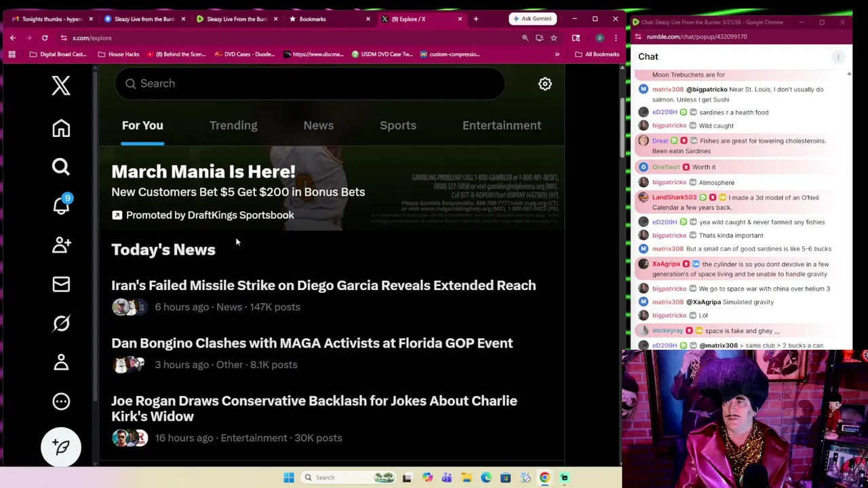Viewport: 868px width, 488px height.
Task: Open the zoom magnifier in address bar
Action: [x=525, y=38]
